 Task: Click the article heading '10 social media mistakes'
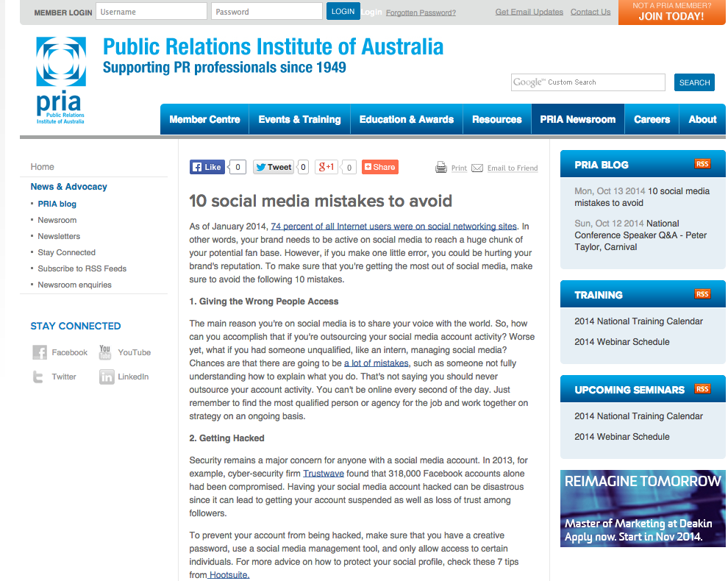click(x=321, y=201)
